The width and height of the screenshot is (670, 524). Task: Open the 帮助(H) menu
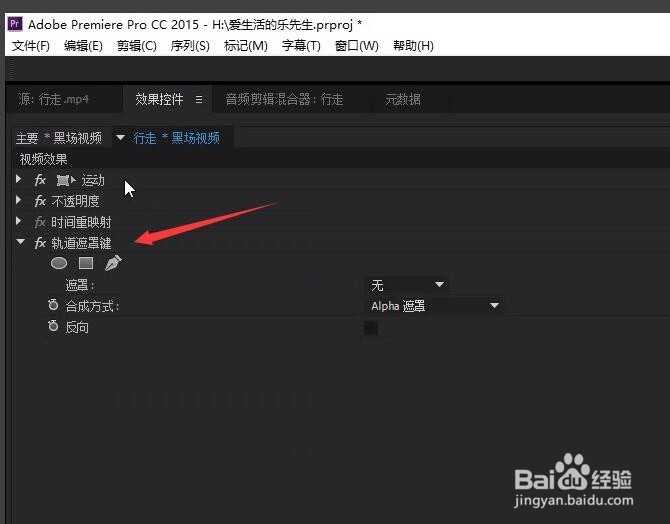click(413, 46)
